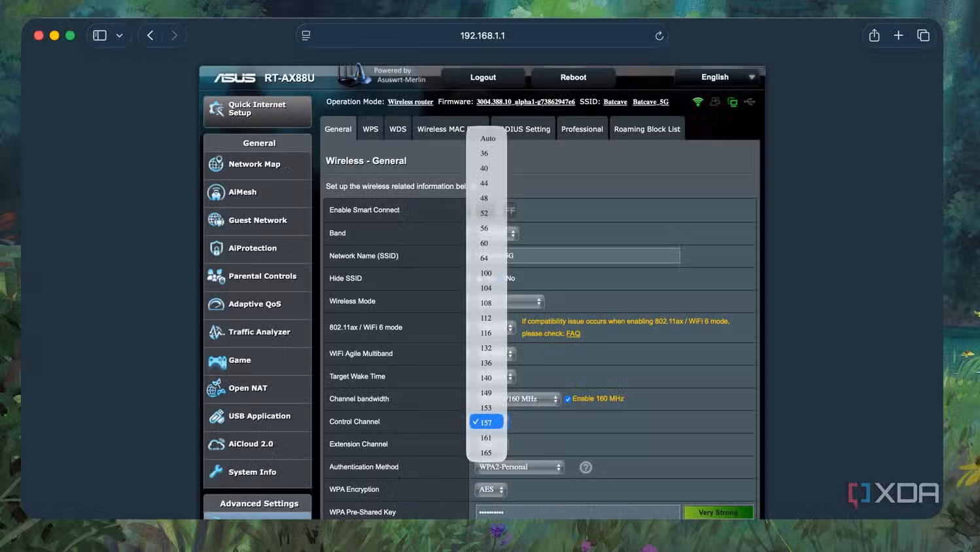This screenshot has width=980, height=552.
Task: Focus the Safari address bar
Action: [x=482, y=35]
